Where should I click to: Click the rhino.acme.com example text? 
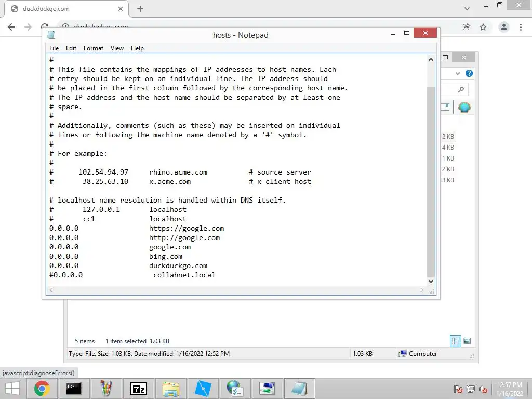click(x=178, y=172)
